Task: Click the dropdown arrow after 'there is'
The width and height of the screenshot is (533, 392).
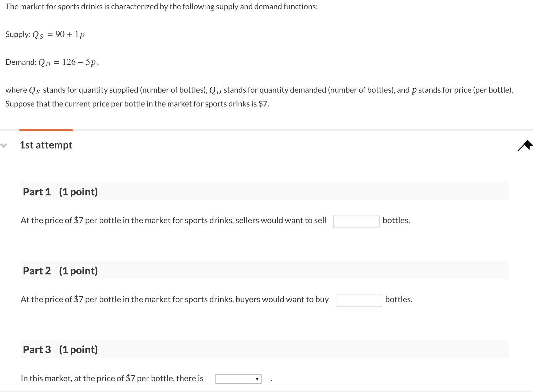Action: pyautogui.click(x=257, y=379)
